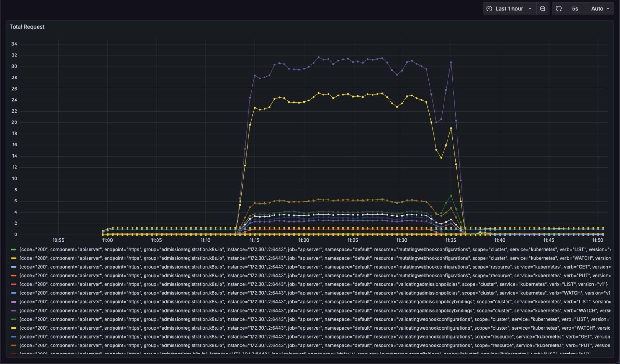This screenshot has width=620, height=364.
Task: Click the red swatch for validatingadmissionpolicies LIST series
Action: point(14,284)
